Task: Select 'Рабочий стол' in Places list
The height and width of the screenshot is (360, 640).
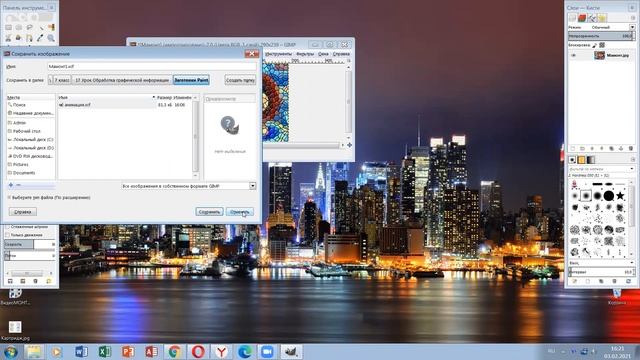Action: pyautogui.click(x=31, y=131)
